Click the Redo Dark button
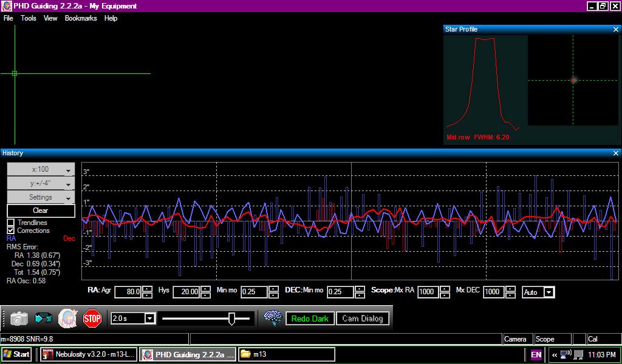The image size is (622, 364). (x=310, y=318)
